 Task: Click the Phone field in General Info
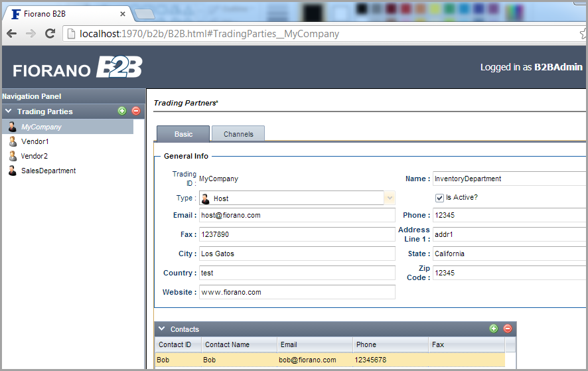(509, 215)
